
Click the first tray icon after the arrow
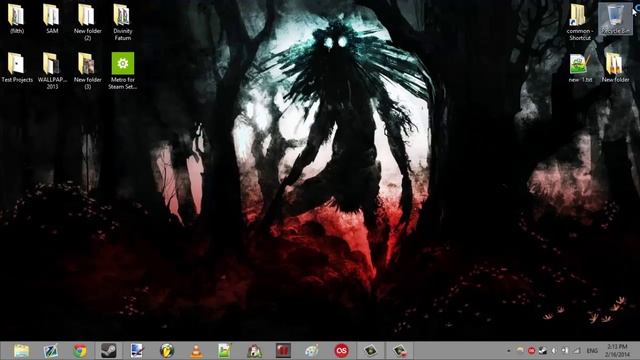click(x=520, y=351)
